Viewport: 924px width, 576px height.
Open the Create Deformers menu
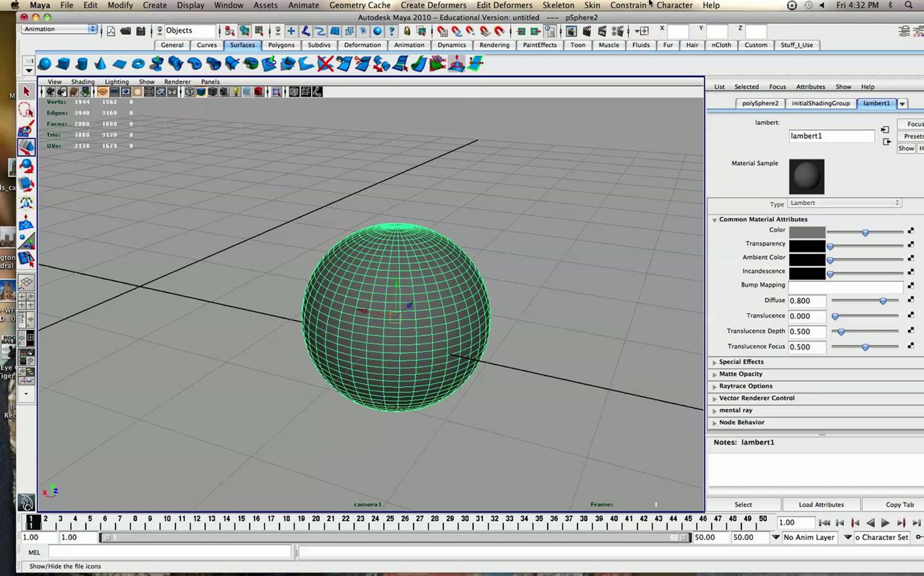tap(433, 5)
